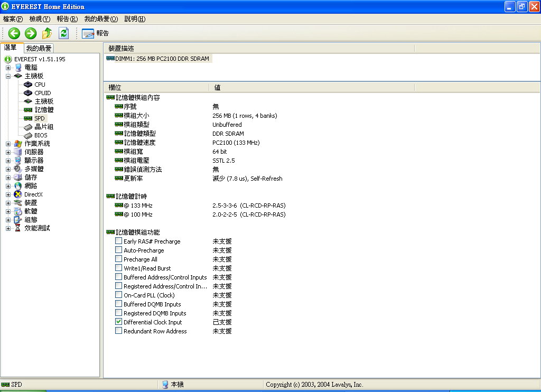Toggle the On-Card PLL (Clock) checkbox
Image resolution: width=541 pixels, height=392 pixels.
click(x=118, y=295)
